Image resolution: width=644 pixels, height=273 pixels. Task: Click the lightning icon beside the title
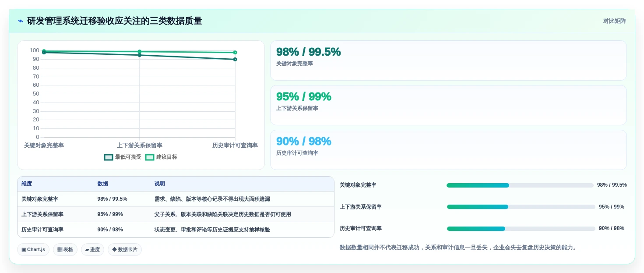pos(21,21)
